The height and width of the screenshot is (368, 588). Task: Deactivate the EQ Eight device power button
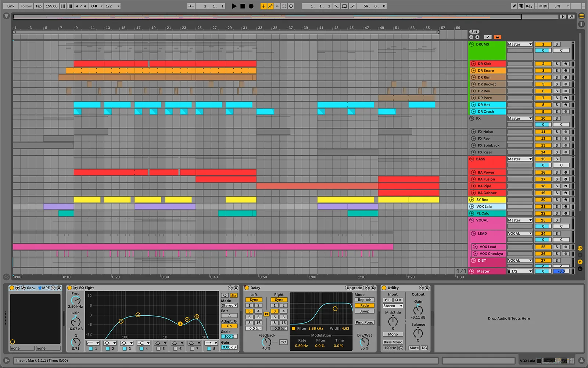tap(70, 288)
